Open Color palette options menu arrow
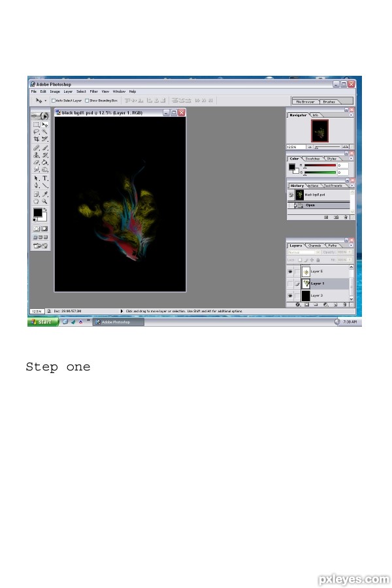The height and width of the screenshot is (588, 392). click(x=351, y=159)
